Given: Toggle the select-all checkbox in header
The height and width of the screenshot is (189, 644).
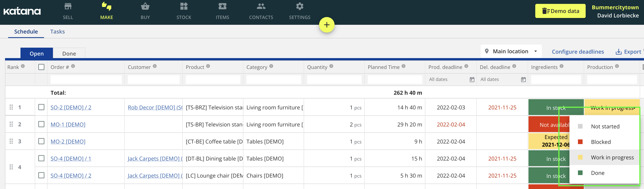Looking at the screenshot, I should 41,67.
